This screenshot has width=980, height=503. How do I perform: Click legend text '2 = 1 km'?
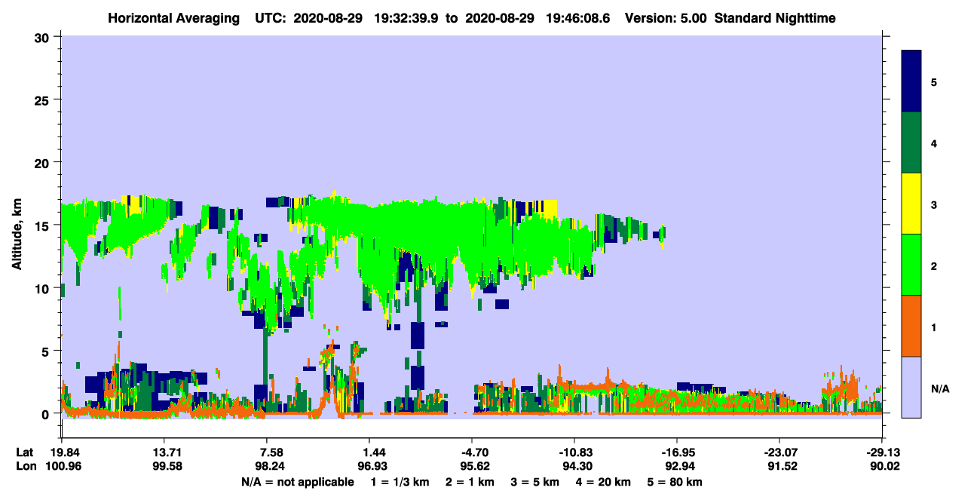point(470,482)
